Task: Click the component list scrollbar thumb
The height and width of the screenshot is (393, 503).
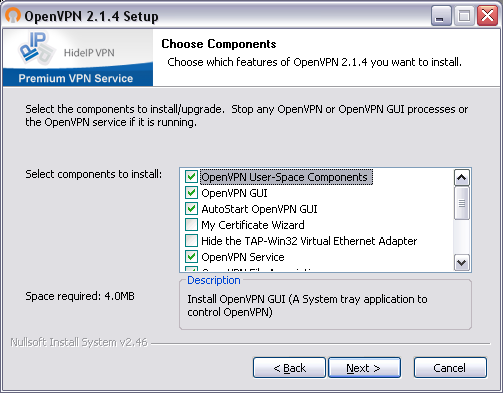Action: [462, 203]
